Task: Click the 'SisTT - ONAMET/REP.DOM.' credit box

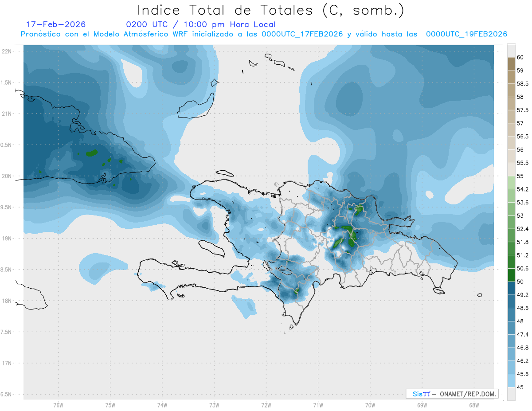Action: 452,394
